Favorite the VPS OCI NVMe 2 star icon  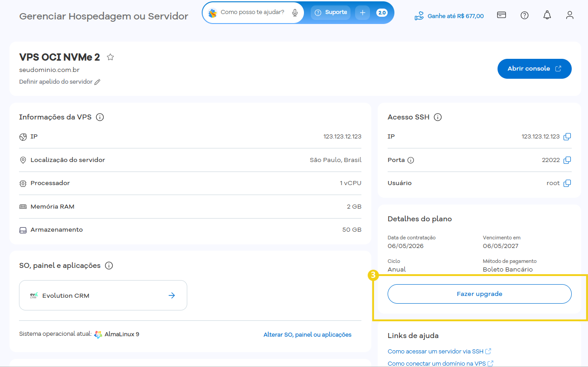110,57
